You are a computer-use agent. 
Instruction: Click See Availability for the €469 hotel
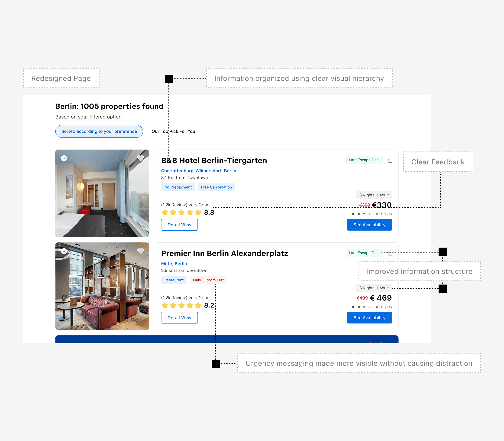[369, 317]
